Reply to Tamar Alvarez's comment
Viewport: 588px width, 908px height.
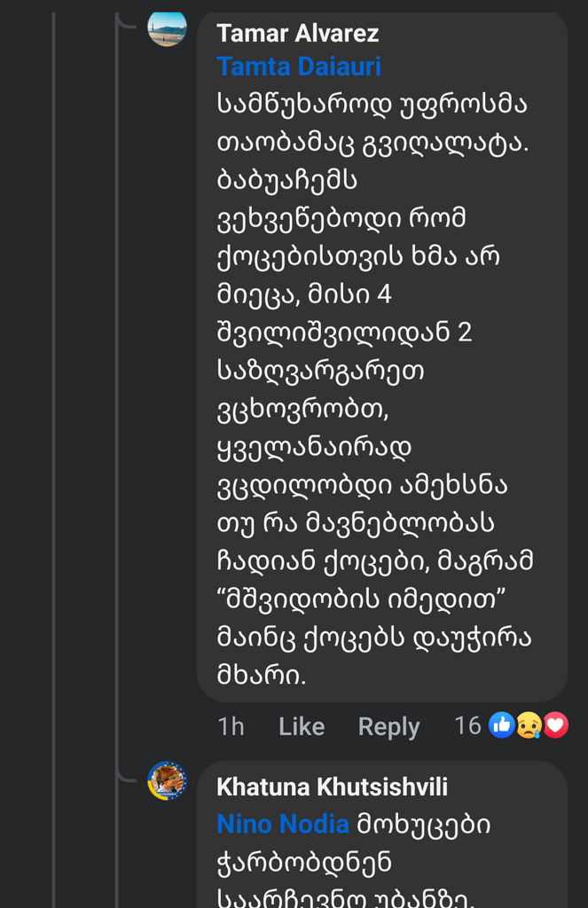(x=388, y=726)
